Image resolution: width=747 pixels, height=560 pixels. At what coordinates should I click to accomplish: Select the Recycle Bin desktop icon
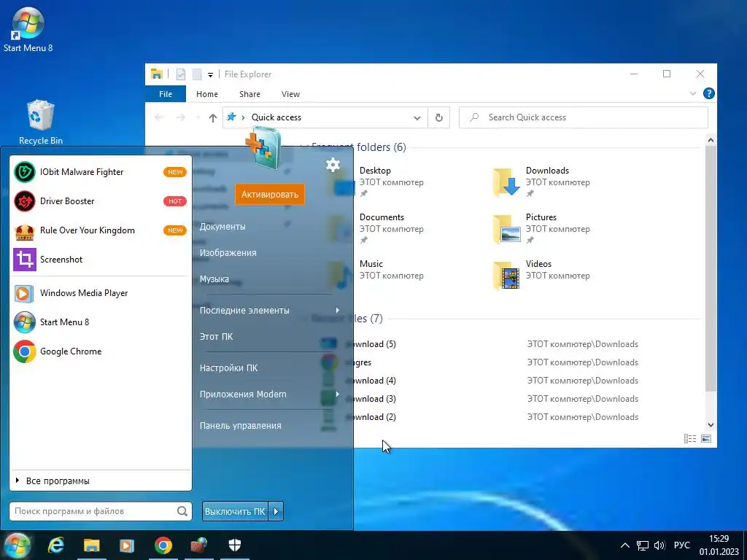click(41, 122)
